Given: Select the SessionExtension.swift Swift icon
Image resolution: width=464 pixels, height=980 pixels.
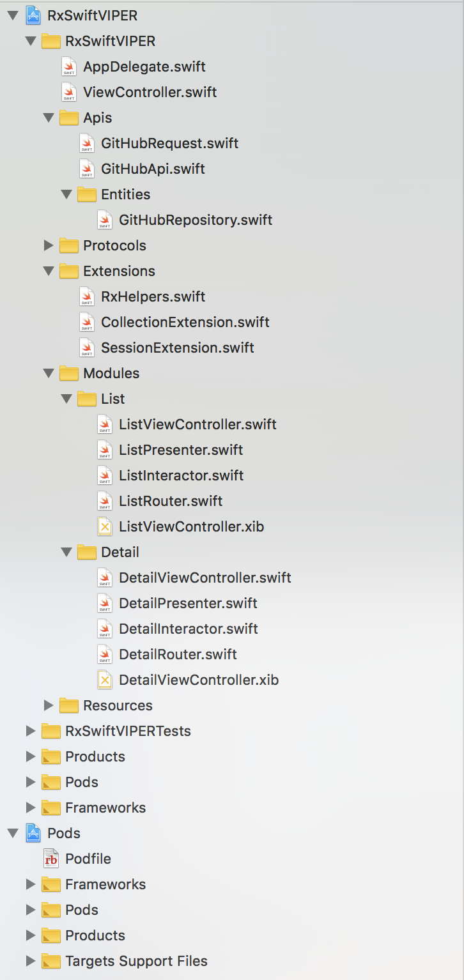Looking at the screenshot, I should pyautogui.click(x=87, y=348).
